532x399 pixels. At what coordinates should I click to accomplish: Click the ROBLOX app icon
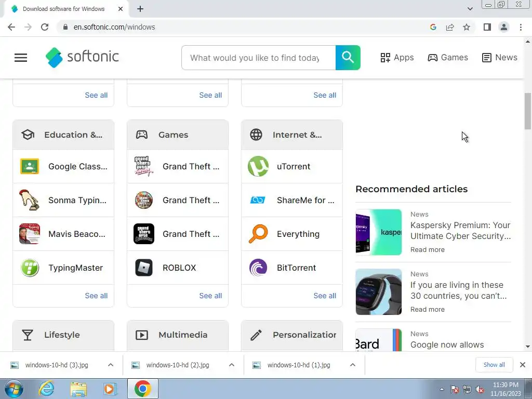tap(144, 268)
